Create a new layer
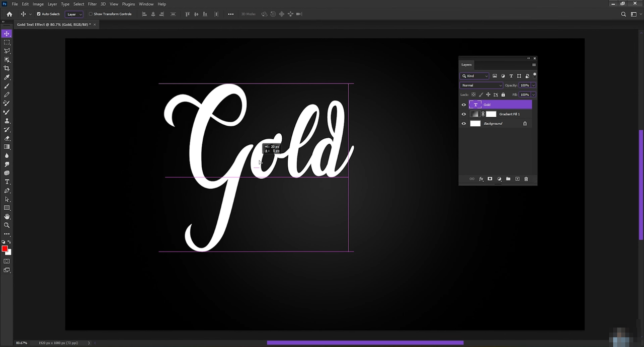 pos(517,179)
